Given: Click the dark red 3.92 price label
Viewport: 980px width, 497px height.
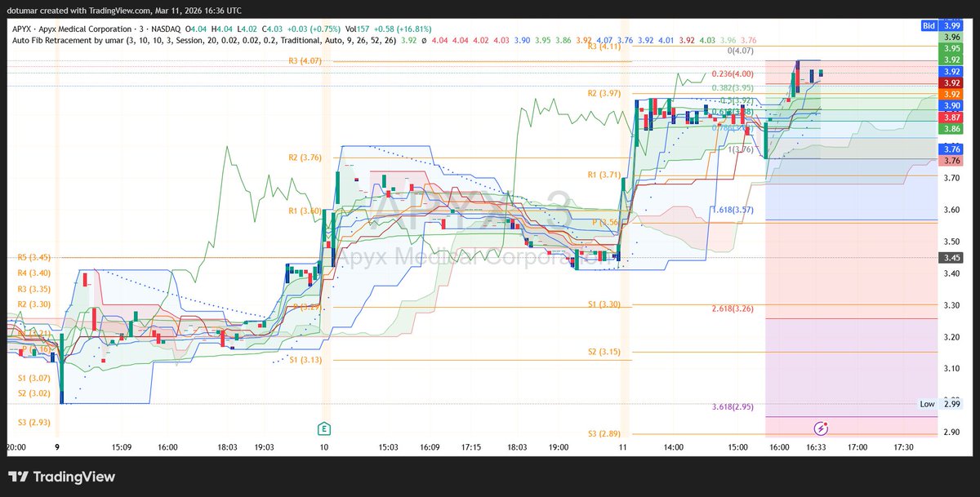Looking at the screenshot, I should tap(951, 82).
